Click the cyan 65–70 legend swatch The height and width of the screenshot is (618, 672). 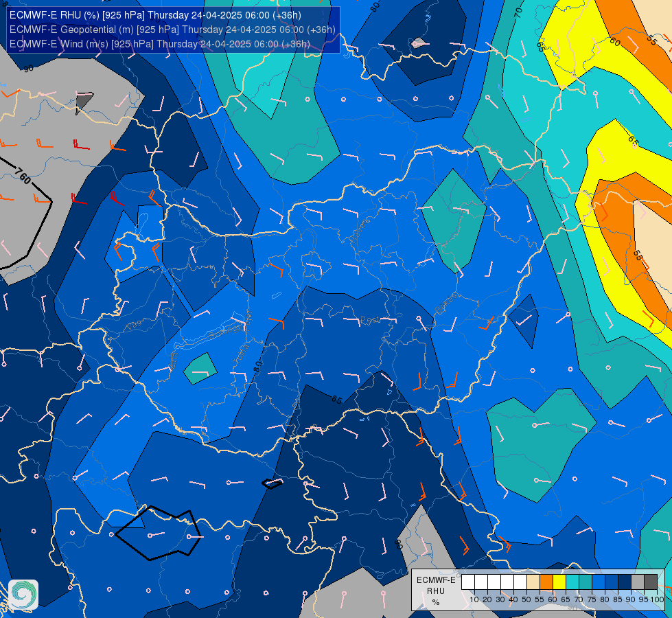[x=572, y=582]
